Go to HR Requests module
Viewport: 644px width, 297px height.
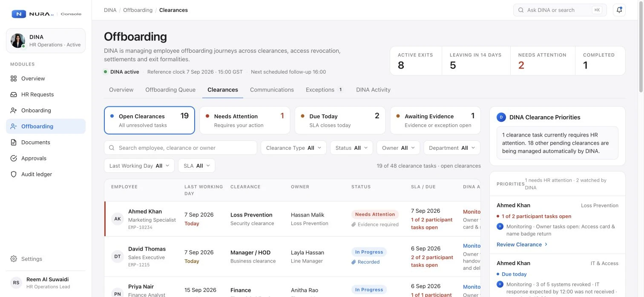click(46, 94)
